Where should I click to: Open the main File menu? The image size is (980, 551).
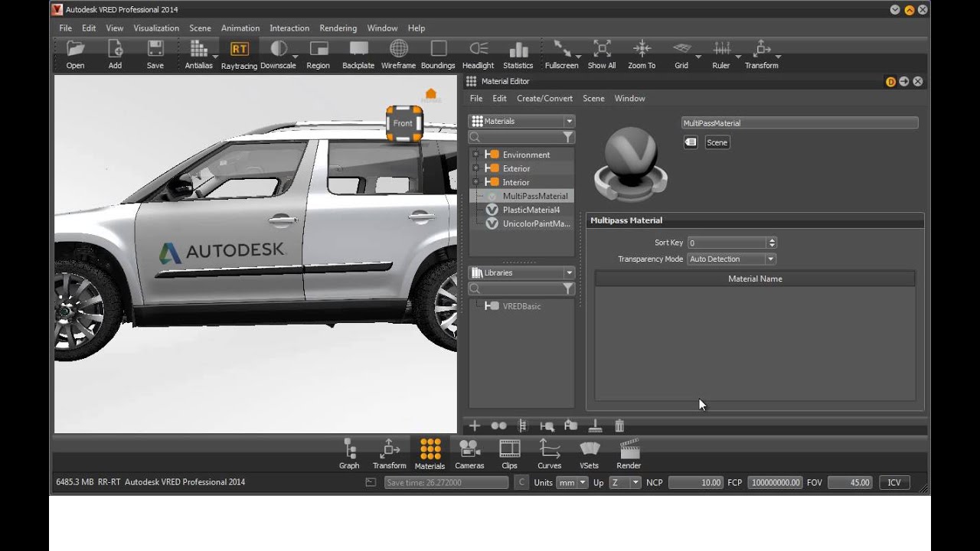(x=66, y=28)
